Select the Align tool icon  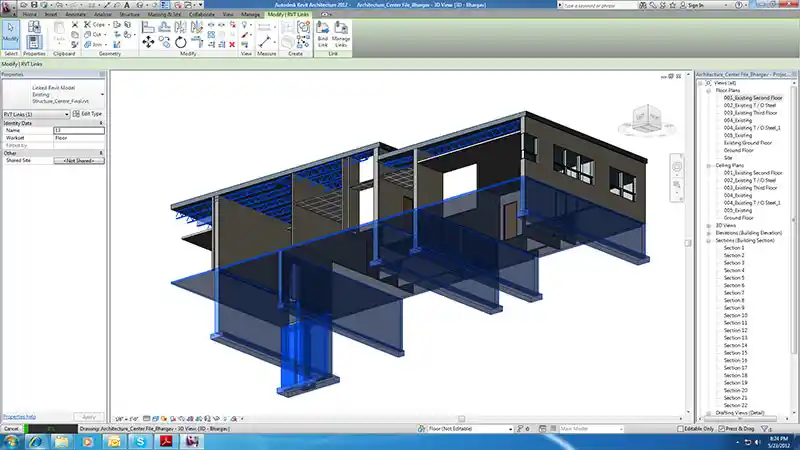148,27
